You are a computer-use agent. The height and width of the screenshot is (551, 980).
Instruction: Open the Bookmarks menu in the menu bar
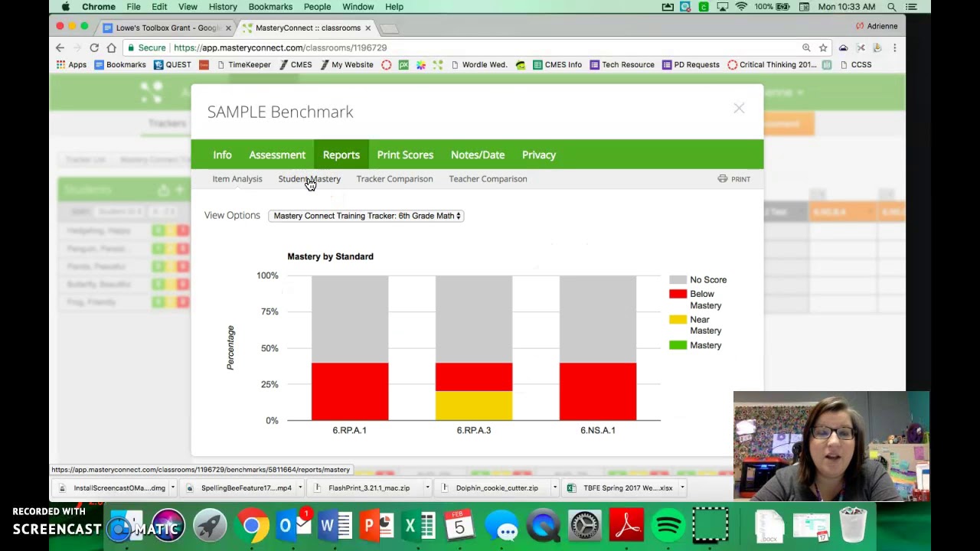pos(270,7)
